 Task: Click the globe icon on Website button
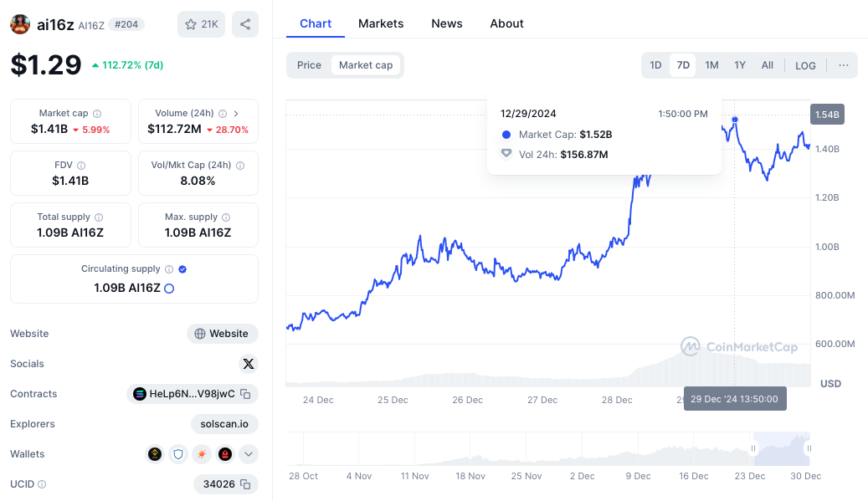200,334
